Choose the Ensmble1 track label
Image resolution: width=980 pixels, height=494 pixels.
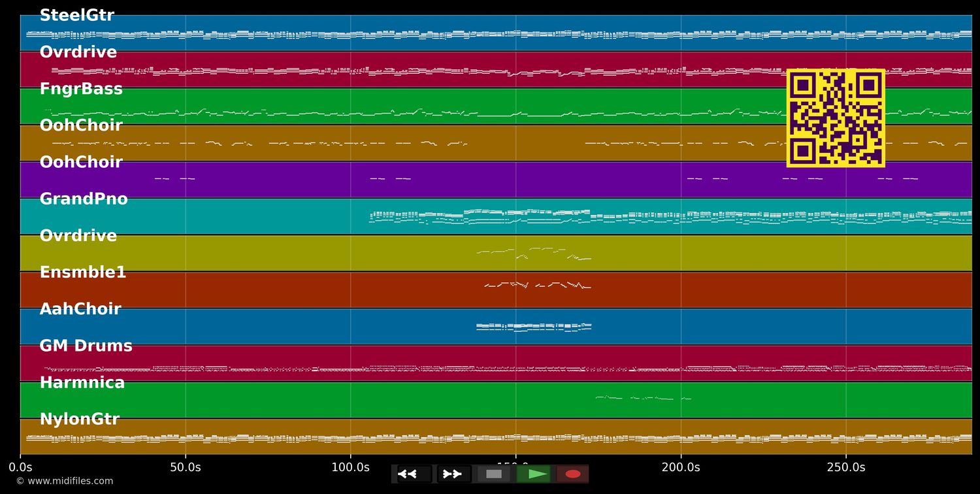coord(83,272)
